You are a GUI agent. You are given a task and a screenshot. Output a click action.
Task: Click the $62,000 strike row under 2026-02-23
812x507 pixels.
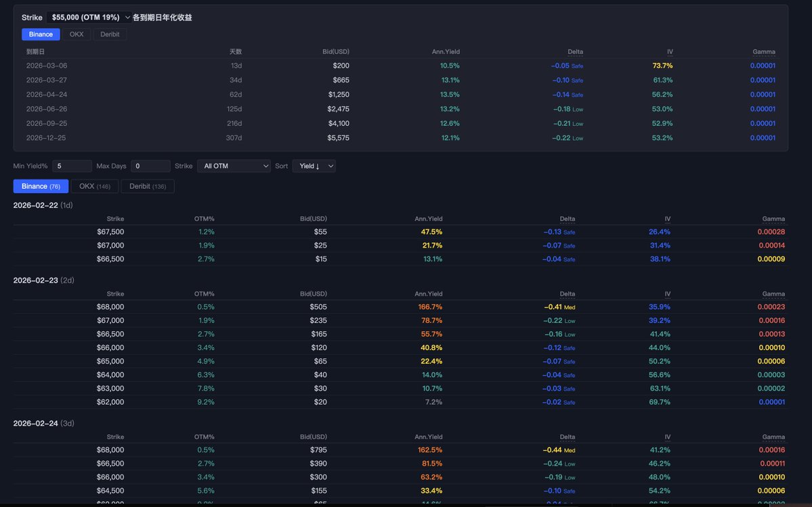(x=400, y=402)
